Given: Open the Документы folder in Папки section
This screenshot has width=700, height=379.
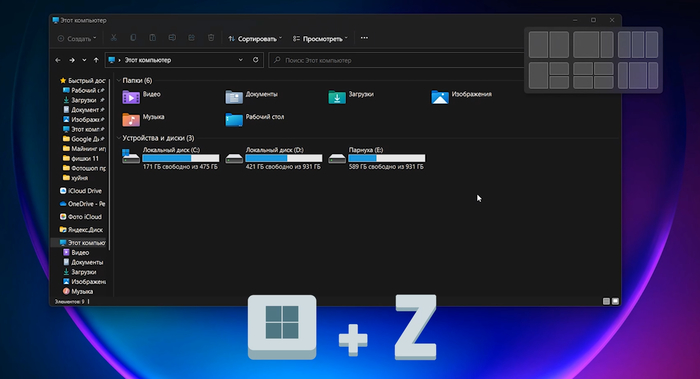Looking at the screenshot, I should pyautogui.click(x=251, y=97).
